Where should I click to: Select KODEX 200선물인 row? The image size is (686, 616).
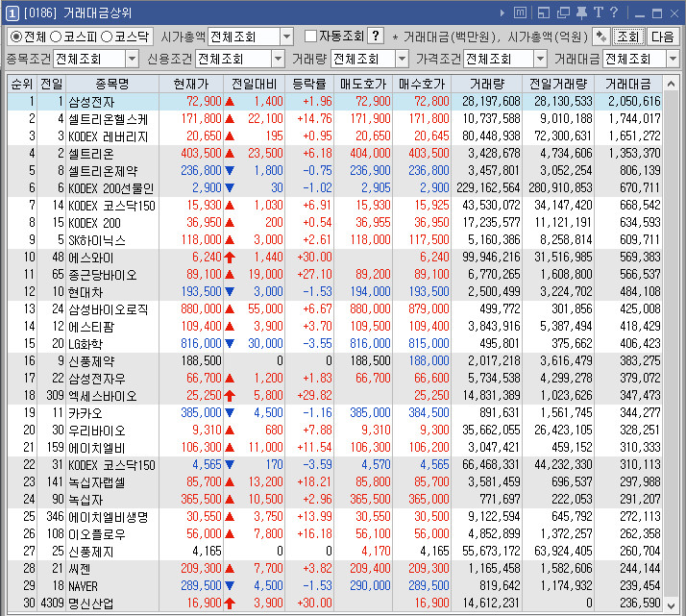(x=334, y=188)
